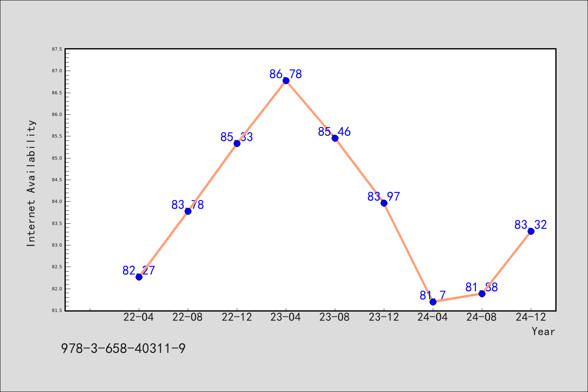This screenshot has height=392, width=588.
Task: Click the x-axis label 22-12
Action: [237, 317]
